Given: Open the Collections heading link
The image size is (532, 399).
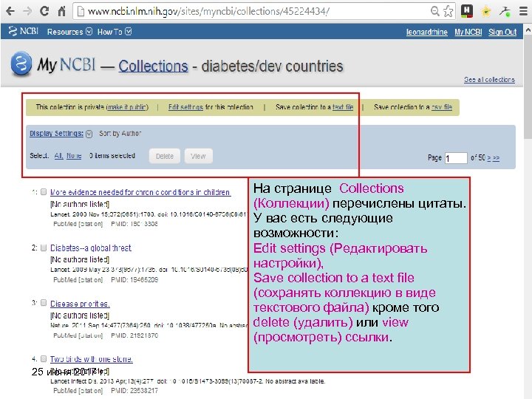Looking at the screenshot, I should coord(153,66).
